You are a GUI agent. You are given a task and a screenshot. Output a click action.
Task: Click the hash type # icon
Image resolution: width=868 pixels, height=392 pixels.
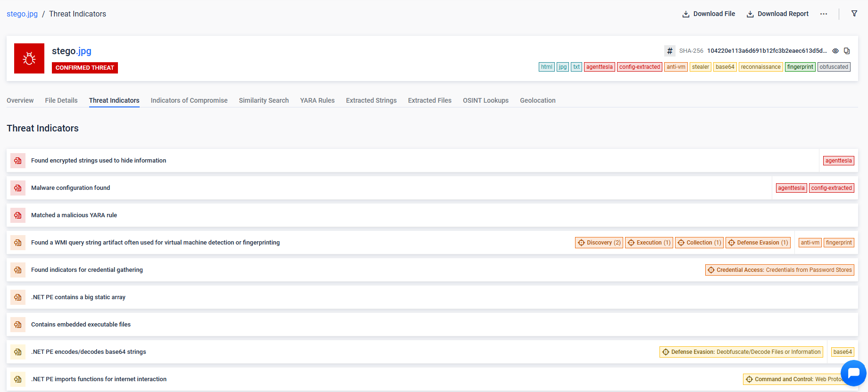(x=669, y=51)
